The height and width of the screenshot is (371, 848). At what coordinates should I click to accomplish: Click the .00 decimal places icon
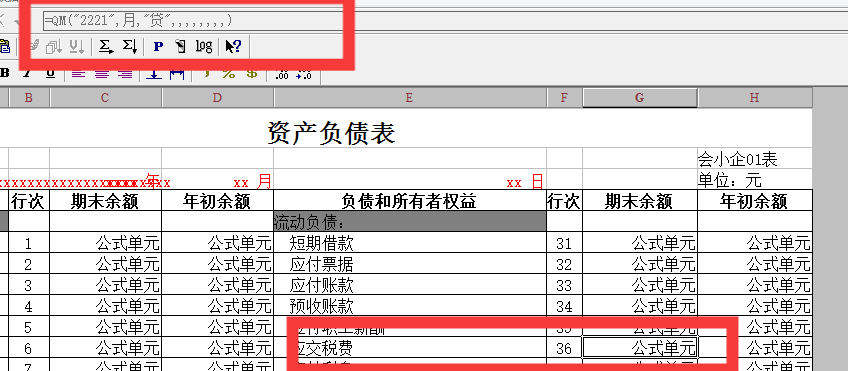coord(281,74)
